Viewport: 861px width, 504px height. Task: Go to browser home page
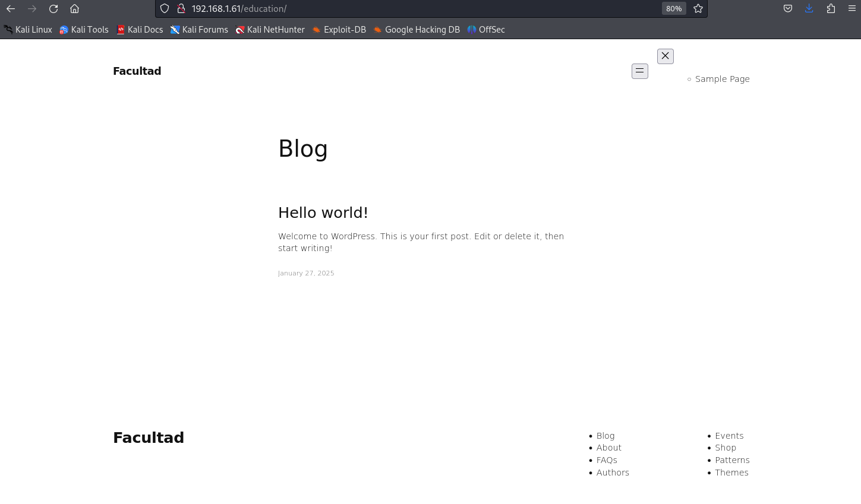point(74,9)
